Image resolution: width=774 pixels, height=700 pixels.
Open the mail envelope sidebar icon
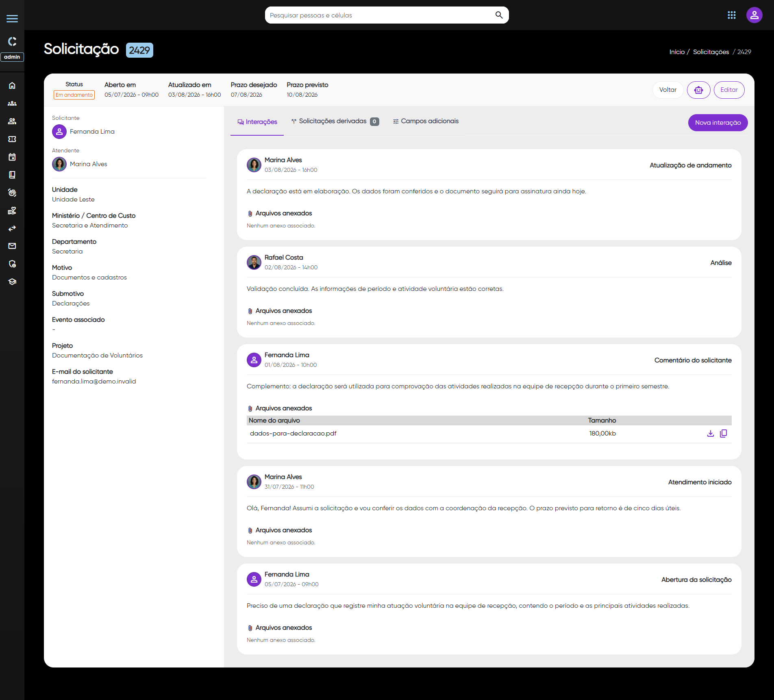click(12, 246)
